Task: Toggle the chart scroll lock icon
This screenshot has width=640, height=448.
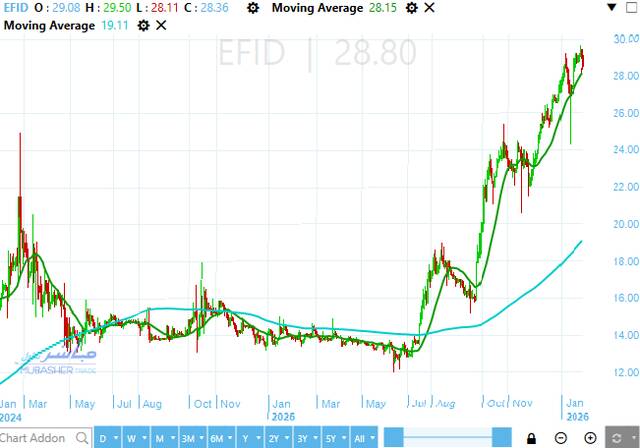Action: [532, 438]
